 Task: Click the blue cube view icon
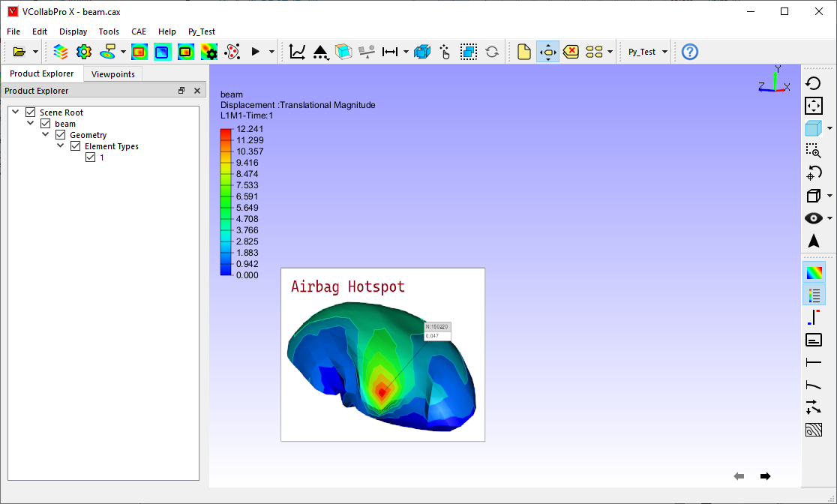814,128
